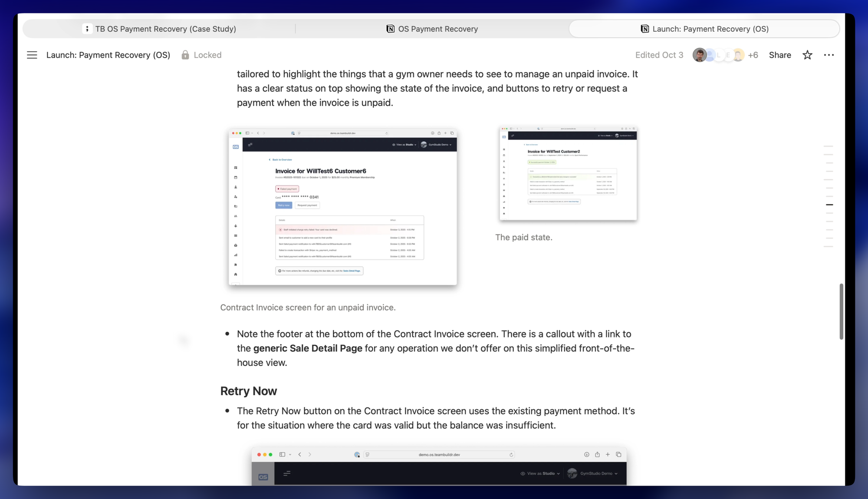Open the sidebar hamburger menu
This screenshot has height=499, width=868.
(32, 55)
